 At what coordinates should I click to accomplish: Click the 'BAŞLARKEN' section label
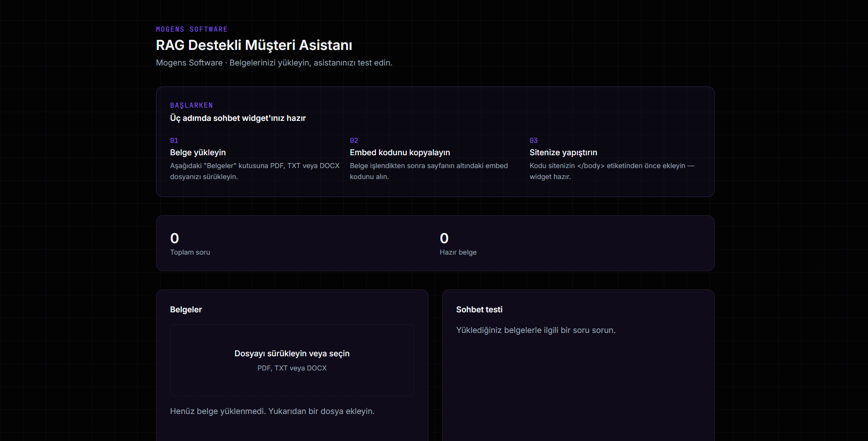click(x=191, y=105)
